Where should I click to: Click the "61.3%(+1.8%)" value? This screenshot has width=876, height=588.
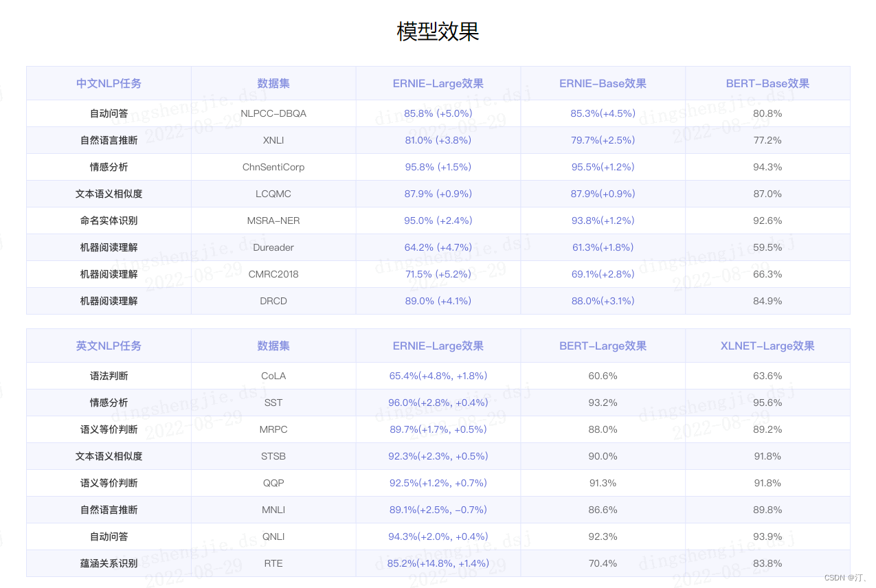603,247
